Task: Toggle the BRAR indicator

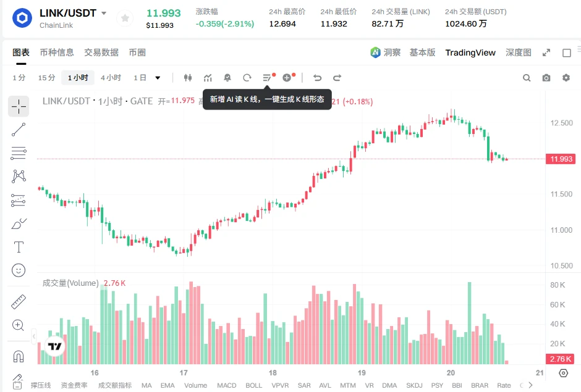Action: pos(480,385)
